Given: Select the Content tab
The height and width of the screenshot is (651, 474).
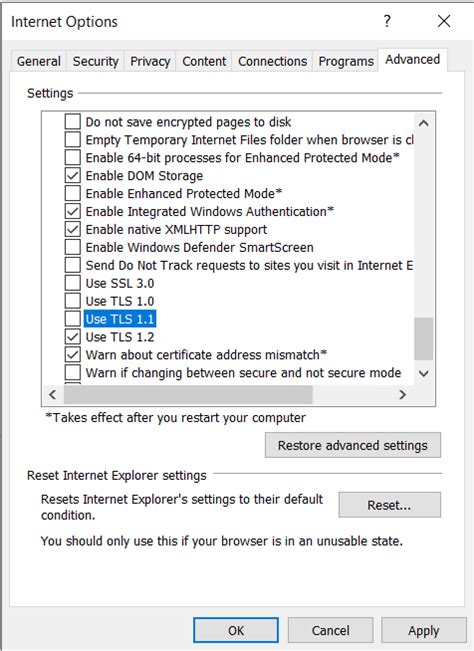Looking at the screenshot, I should pyautogui.click(x=204, y=61).
